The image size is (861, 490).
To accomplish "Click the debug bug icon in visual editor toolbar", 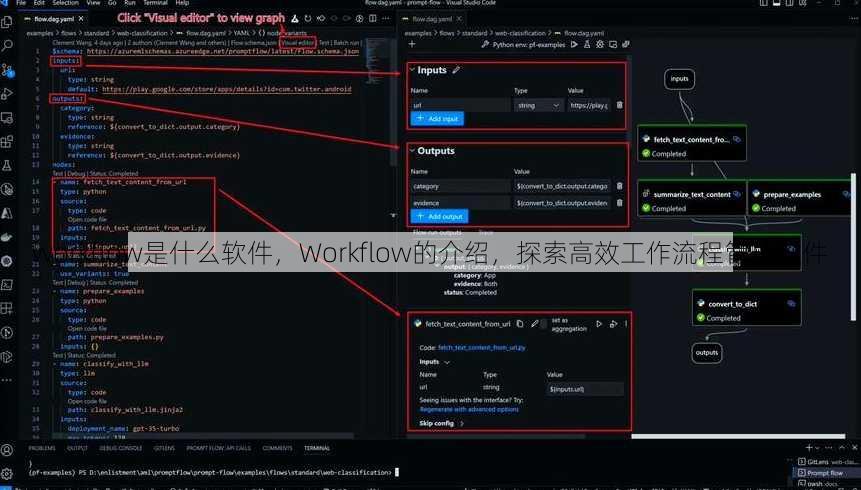I will click(600, 44).
